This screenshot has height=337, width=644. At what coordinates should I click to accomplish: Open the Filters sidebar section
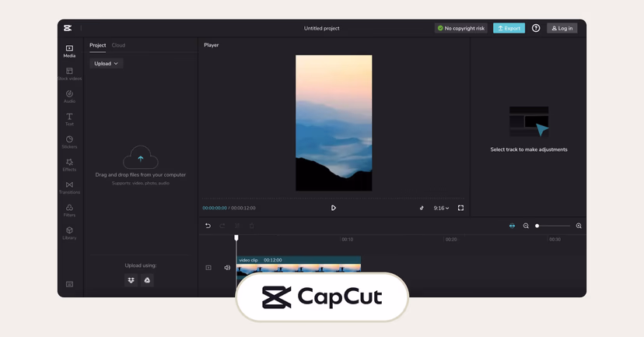69,210
